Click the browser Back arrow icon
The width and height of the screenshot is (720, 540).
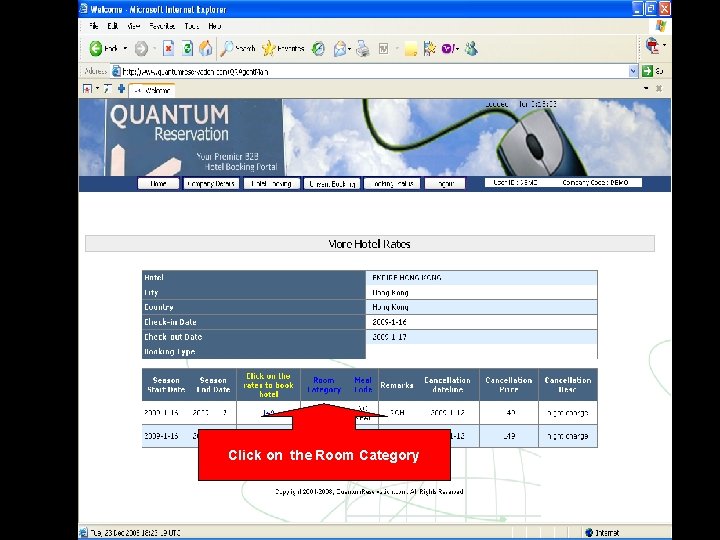click(x=96, y=48)
